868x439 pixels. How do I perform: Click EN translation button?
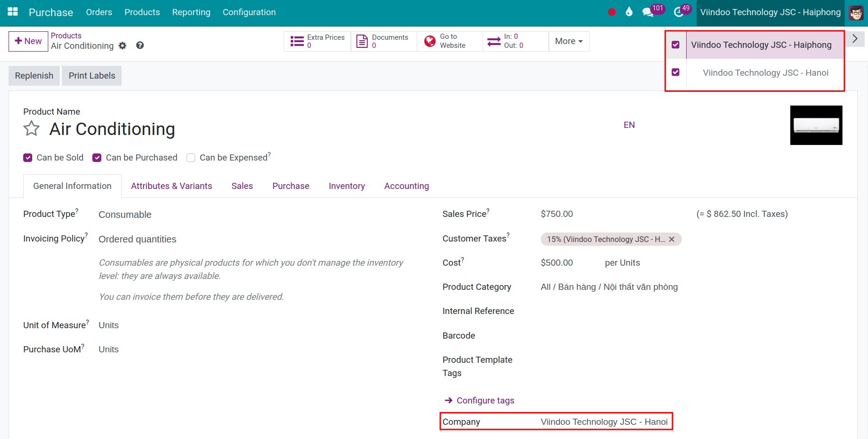[x=629, y=125]
